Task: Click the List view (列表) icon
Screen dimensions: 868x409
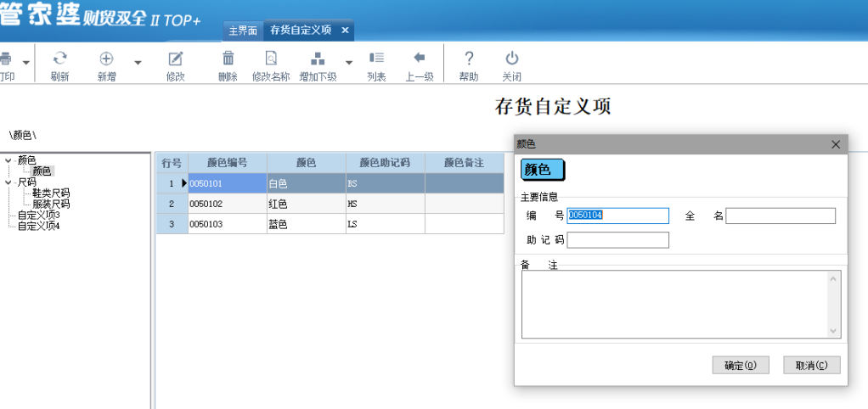Action: 376,58
